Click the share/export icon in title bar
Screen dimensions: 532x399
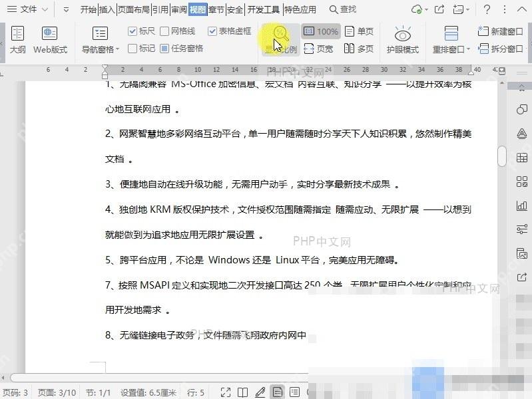(439, 9)
